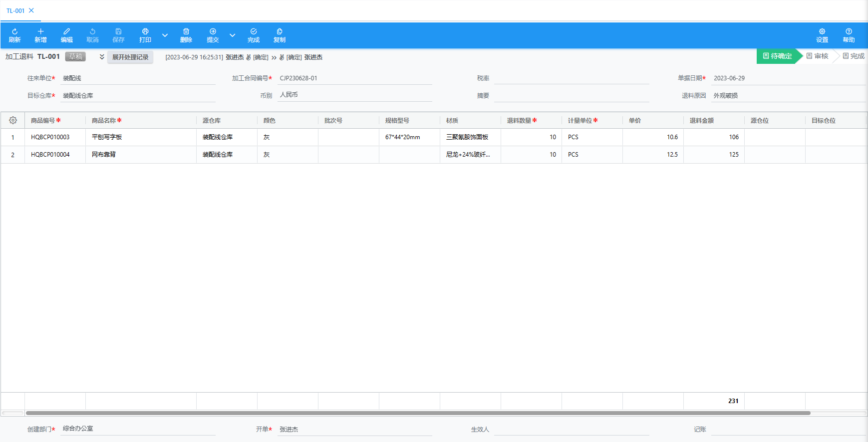Select the TL-001 tab
The image size is (868, 442).
click(x=15, y=10)
